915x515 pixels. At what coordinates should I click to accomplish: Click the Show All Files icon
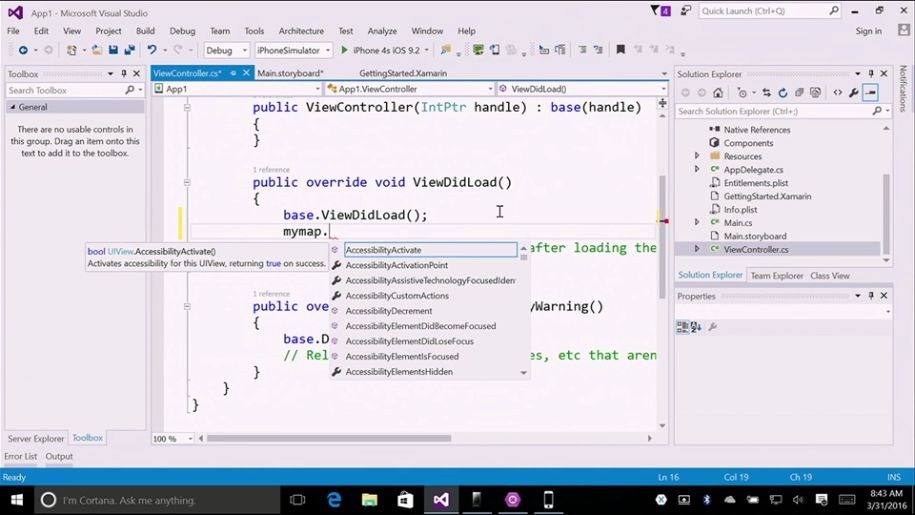tap(815, 93)
